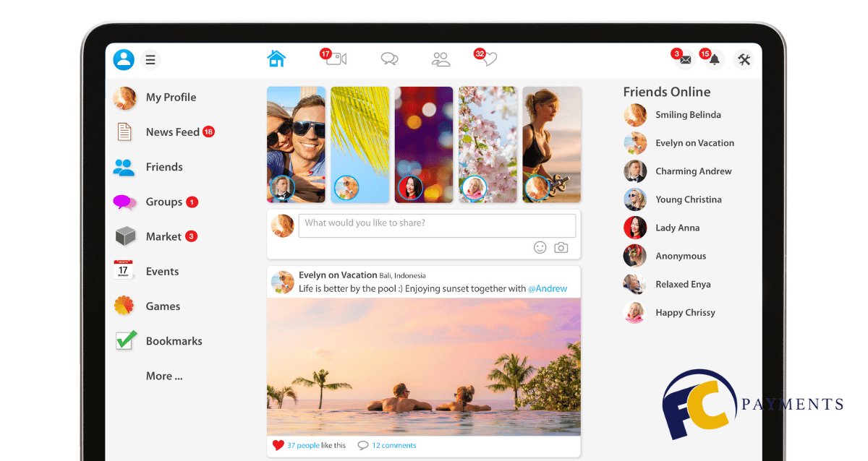Image resolution: width=868 pixels, height=461 pixels.
Task: Click the 12 comments link
Action: click(x=393, y=445)
